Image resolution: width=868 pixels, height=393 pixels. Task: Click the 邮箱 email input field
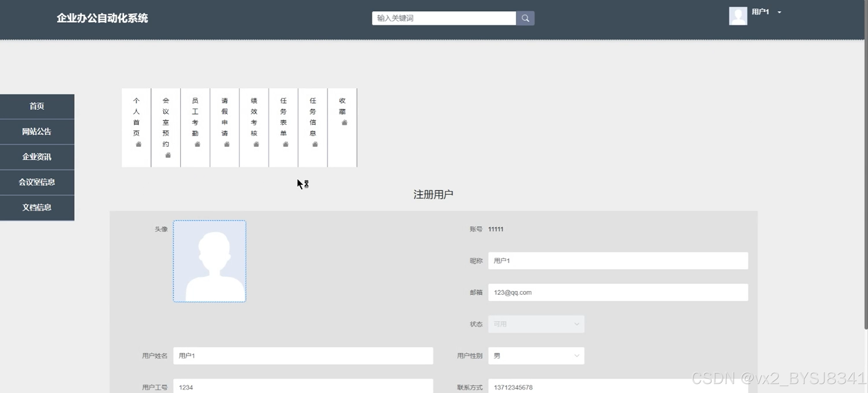pos(618,292)
